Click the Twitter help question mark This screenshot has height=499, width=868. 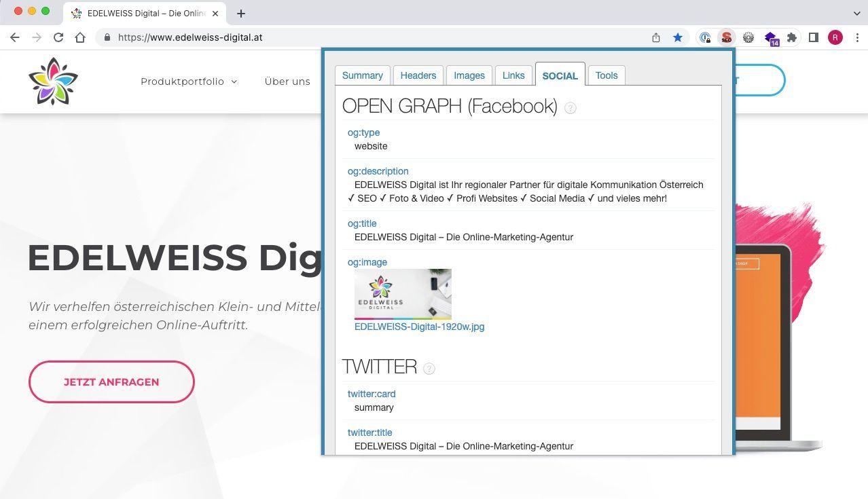[x=429, y=369]
